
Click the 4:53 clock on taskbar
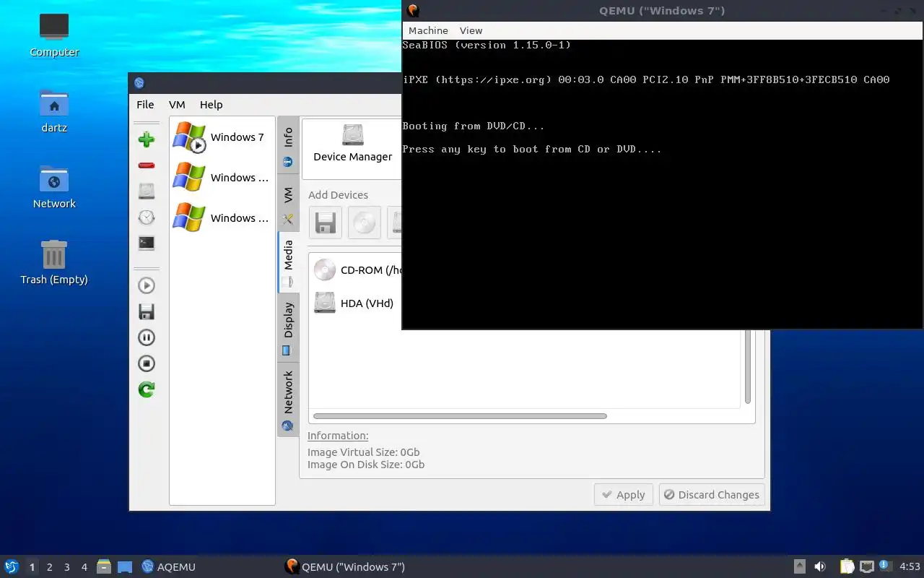(910, 566)
